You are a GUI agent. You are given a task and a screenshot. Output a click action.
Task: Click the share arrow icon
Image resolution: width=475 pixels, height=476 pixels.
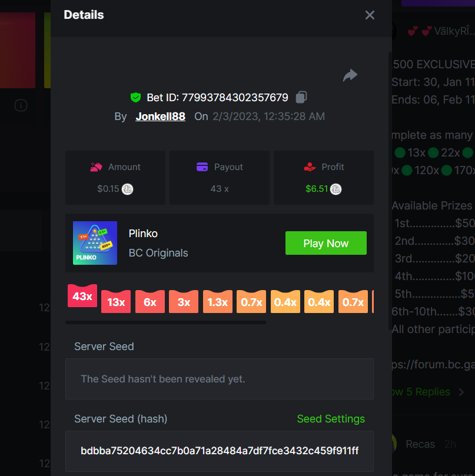[x=350, y=75]
